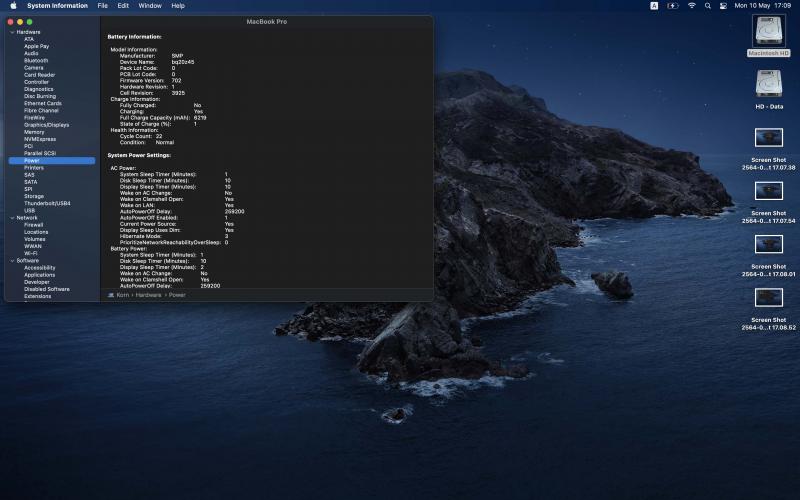Click the Cycle Count value 22
The image size is (800, 500).
[159, 136]
